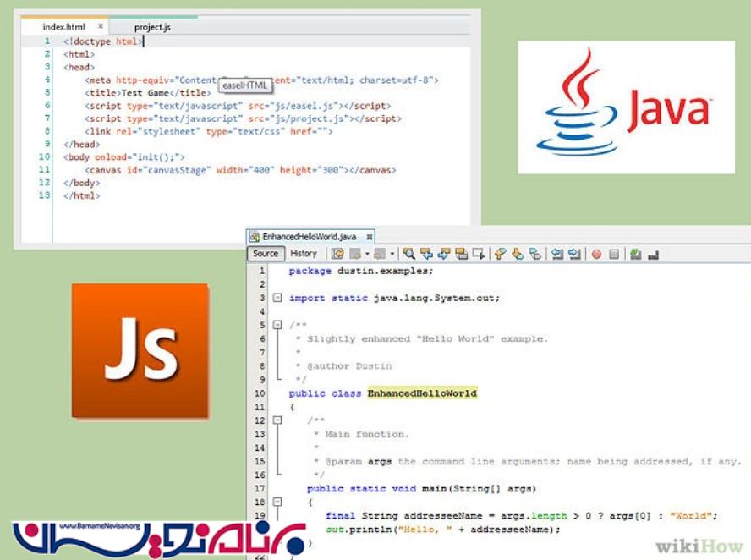Select the index.html tab
This screenshot has width=751, height=560.
click(x=63, y=27)
